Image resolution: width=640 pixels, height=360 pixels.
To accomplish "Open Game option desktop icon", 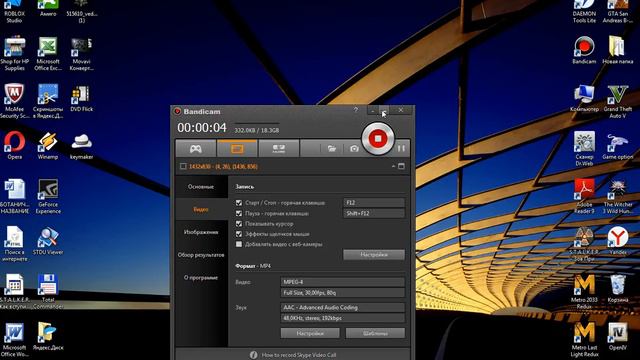I will [x=618, y=145].
